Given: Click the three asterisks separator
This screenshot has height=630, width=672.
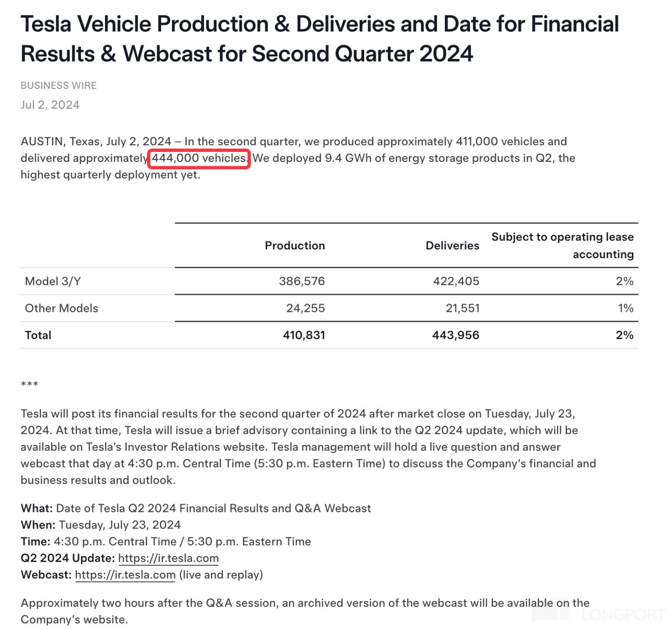Looking at the screenshot, I should coord(29,385).
